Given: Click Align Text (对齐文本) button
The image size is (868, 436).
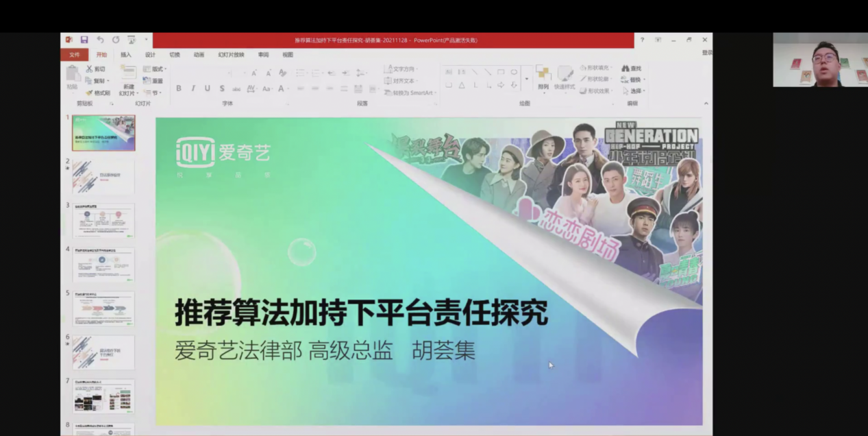Looking at the screenshot, I should [x=400, y=81].
